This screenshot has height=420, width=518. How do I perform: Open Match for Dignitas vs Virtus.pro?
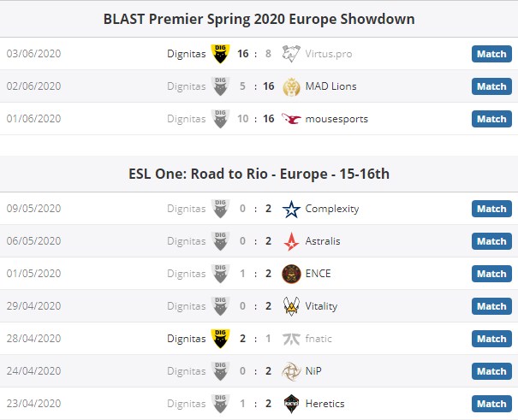click(x=491, y=54)
